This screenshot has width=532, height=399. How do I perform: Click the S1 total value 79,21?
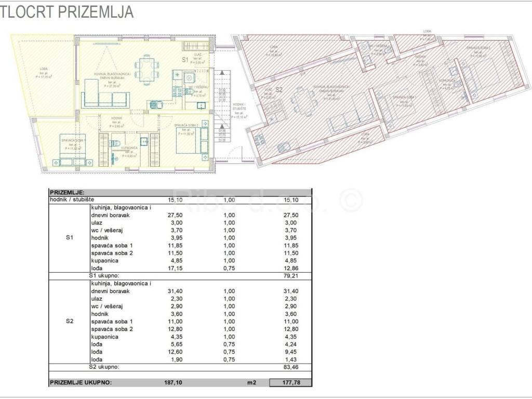coord(291,276)
